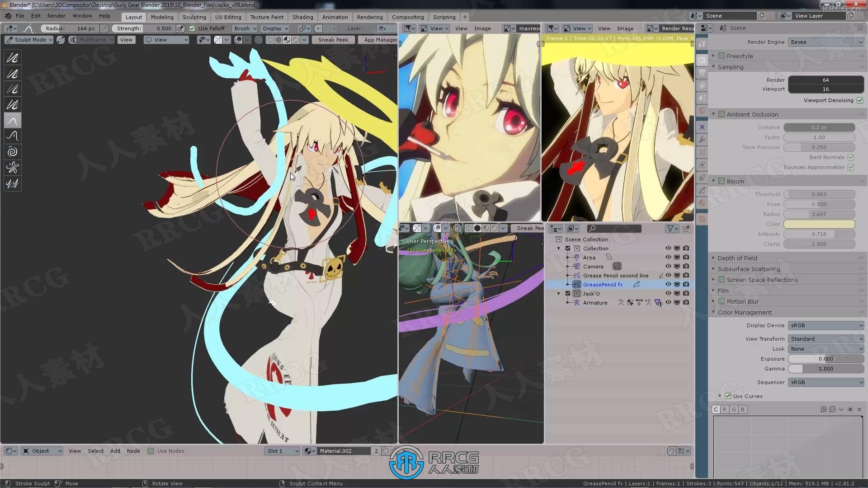Toggle strength pen pressure icon
This screenshot has width=868, height=488.
(180, 28)
